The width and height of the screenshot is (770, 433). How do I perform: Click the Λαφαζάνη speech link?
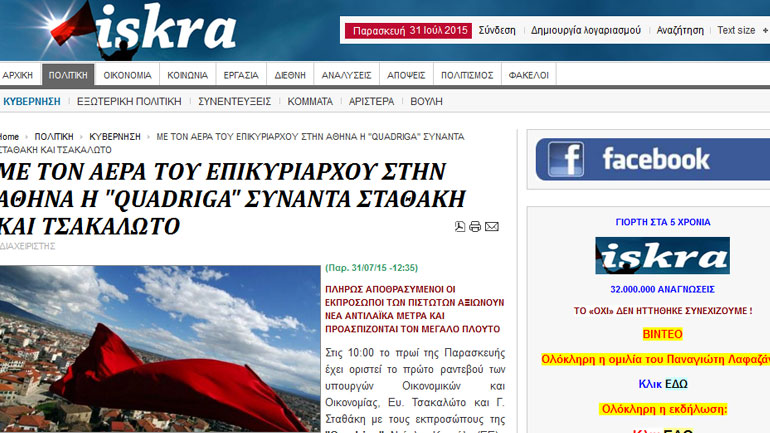point(655,359)
